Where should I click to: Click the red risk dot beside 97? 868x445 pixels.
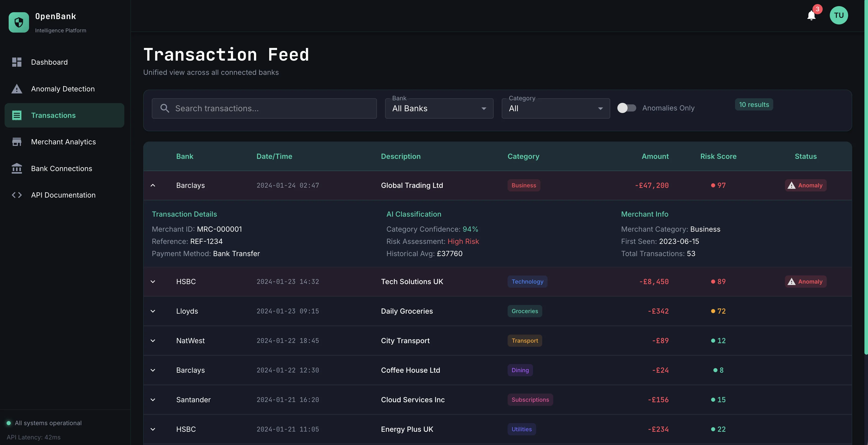[x=713, y=185]
